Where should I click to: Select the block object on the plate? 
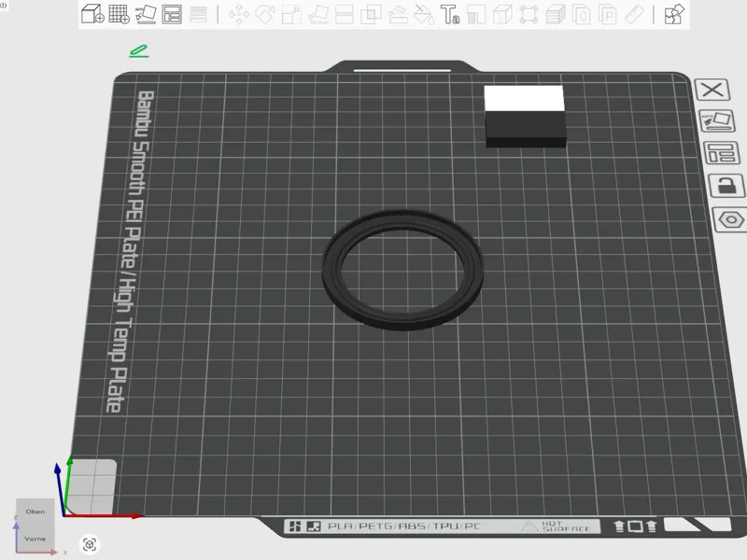click(525, 116)
